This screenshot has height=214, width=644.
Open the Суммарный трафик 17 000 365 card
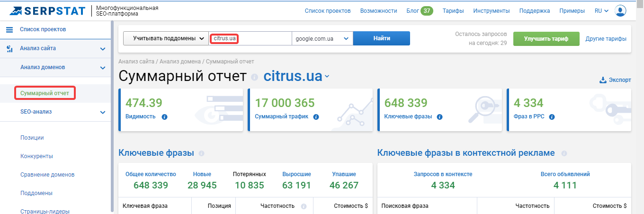click(x=310, y=110)
